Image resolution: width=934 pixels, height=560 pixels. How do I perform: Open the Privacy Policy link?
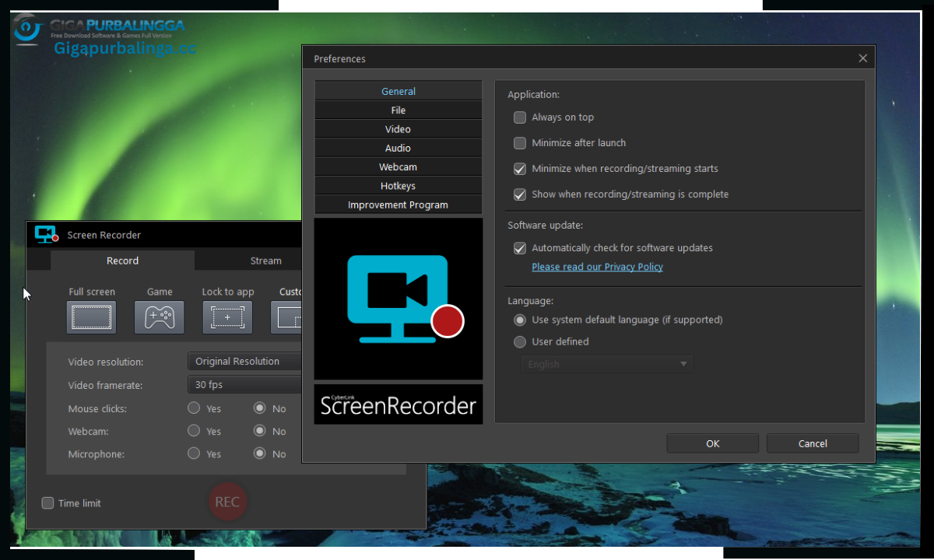tap(597, 267)
